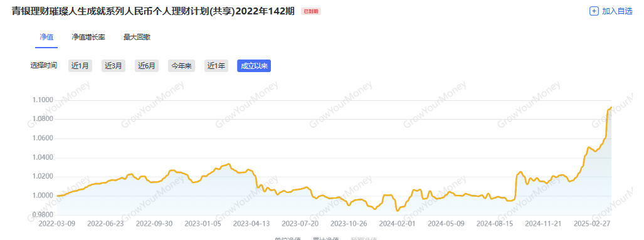This screenshot has width=644, height=240.
Task: Click y-axis value 1.0400
Action: (42, 157)
